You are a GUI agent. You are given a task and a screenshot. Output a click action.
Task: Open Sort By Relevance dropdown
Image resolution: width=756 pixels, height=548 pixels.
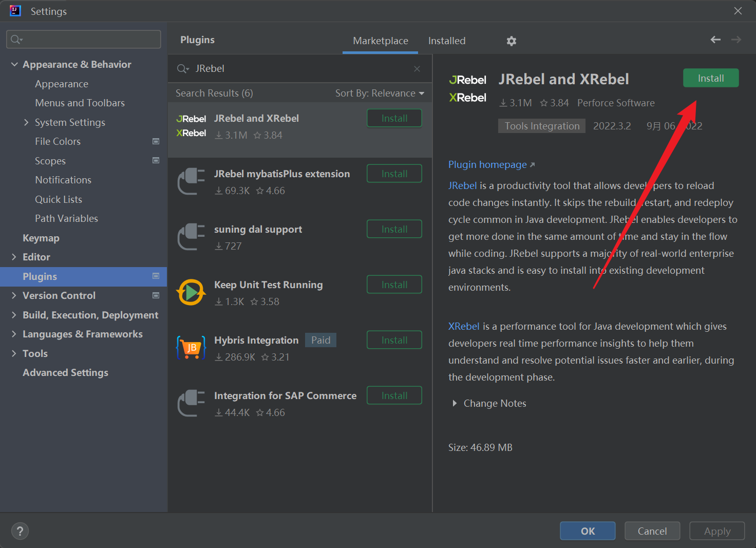pos(380,93)
